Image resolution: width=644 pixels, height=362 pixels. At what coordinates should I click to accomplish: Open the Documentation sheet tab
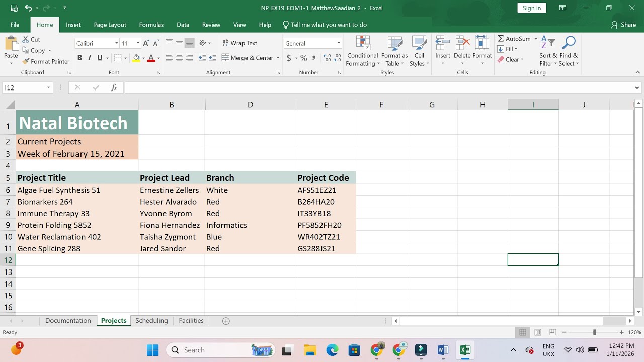pos(68,321)
